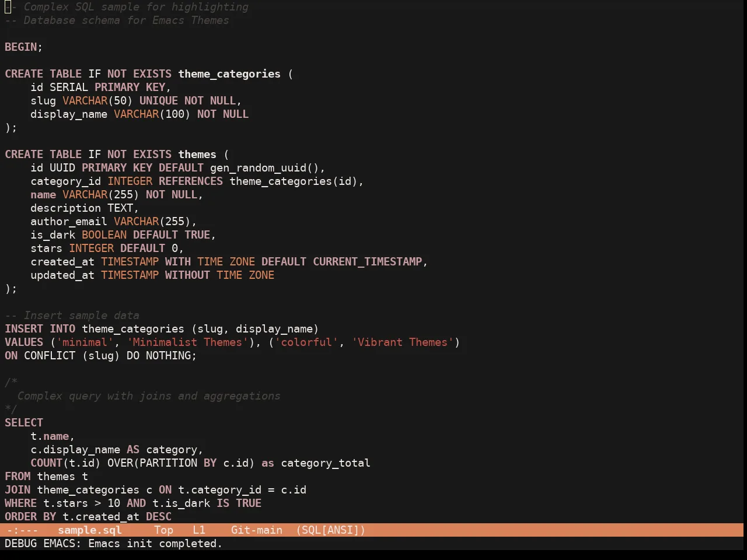Click VARCHAR(50) on the slug line
Viewport: 747px width, 560px height.
tap(97, 101)
